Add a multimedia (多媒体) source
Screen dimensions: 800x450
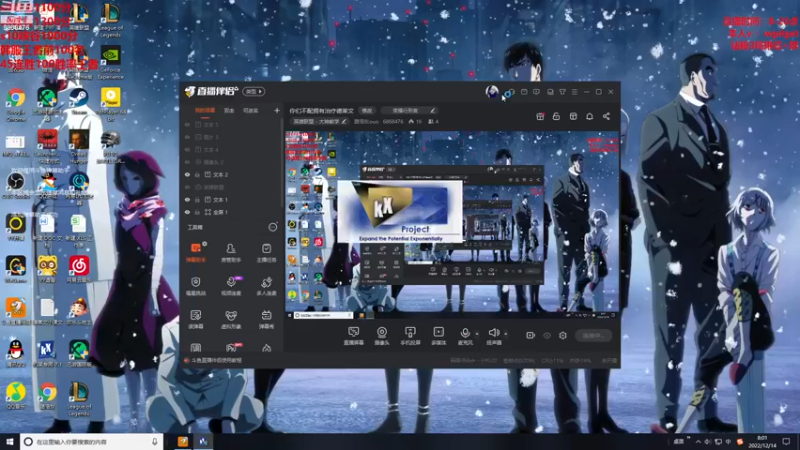click(x=438, y=336)
